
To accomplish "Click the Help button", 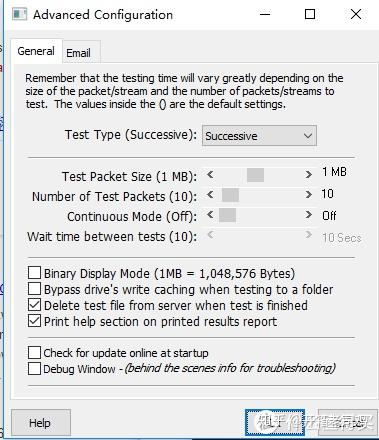I will pyautogui.click(x=40, y=423).
